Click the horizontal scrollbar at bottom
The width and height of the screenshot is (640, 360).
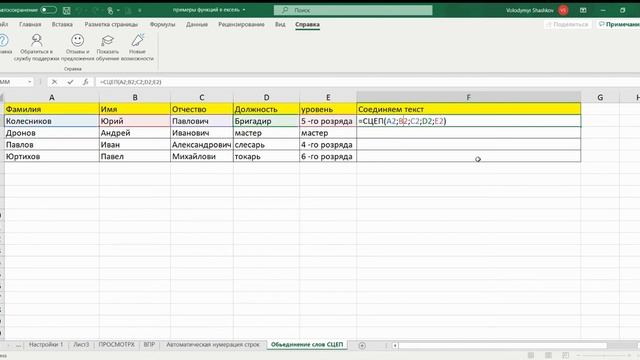click(x=502, y=346)
